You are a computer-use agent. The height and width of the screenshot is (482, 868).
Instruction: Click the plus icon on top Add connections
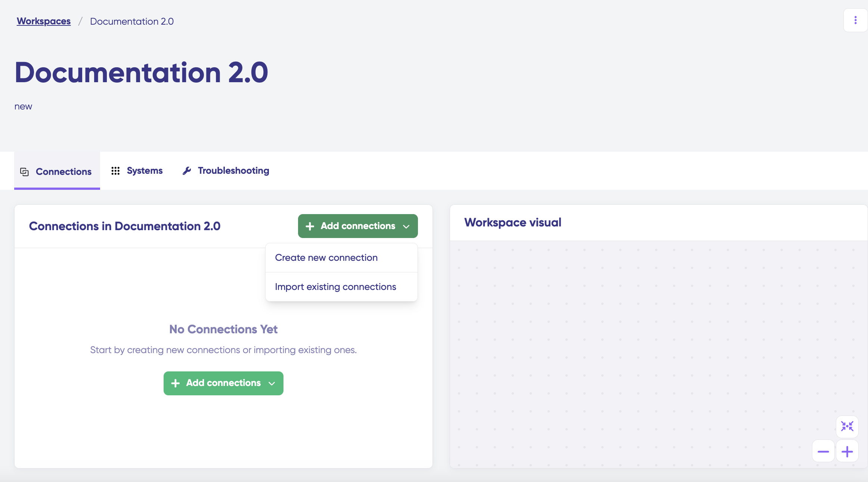point(310,226)
